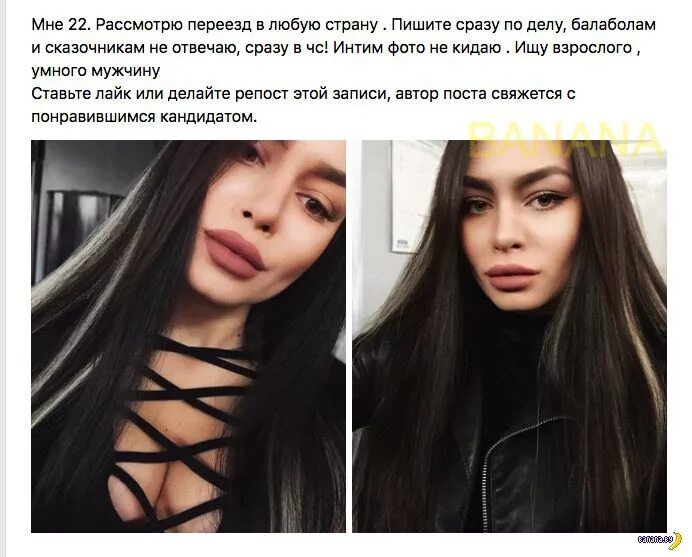Click the yellow BANANA watermark
Viewport: 692px width, 557px height.
click(x=564, y=140)
